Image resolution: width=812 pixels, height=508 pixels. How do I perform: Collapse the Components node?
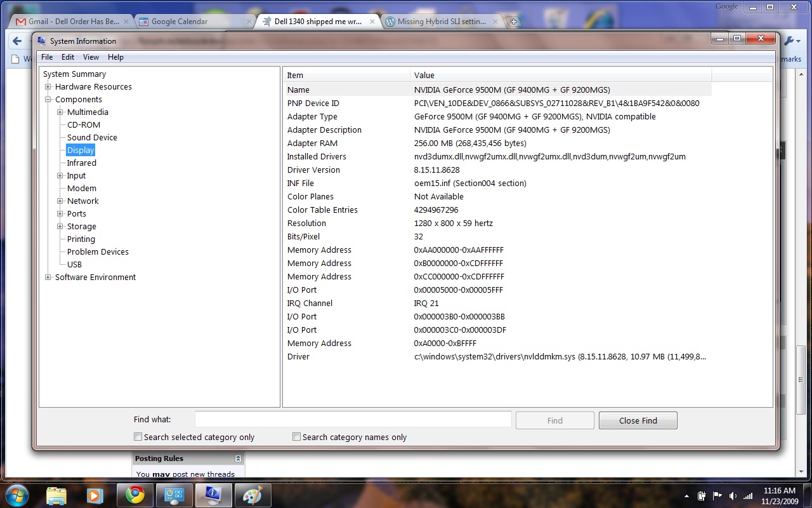(48, 99)
